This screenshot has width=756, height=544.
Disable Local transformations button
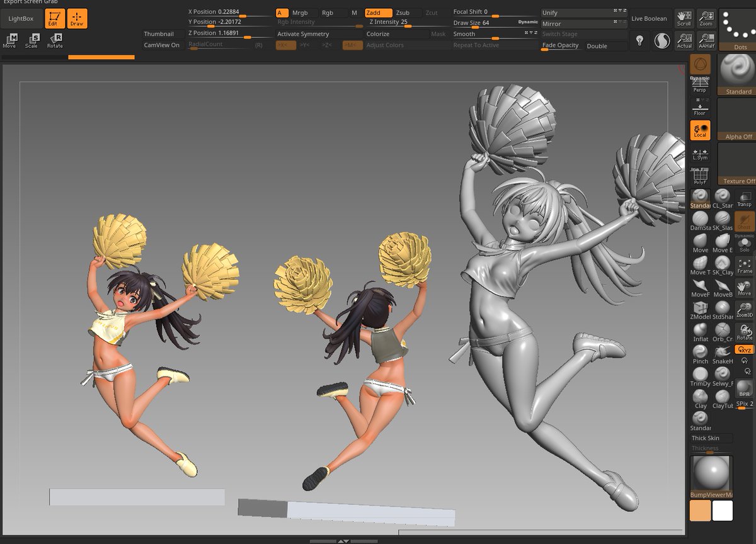[x=700, y=130]
